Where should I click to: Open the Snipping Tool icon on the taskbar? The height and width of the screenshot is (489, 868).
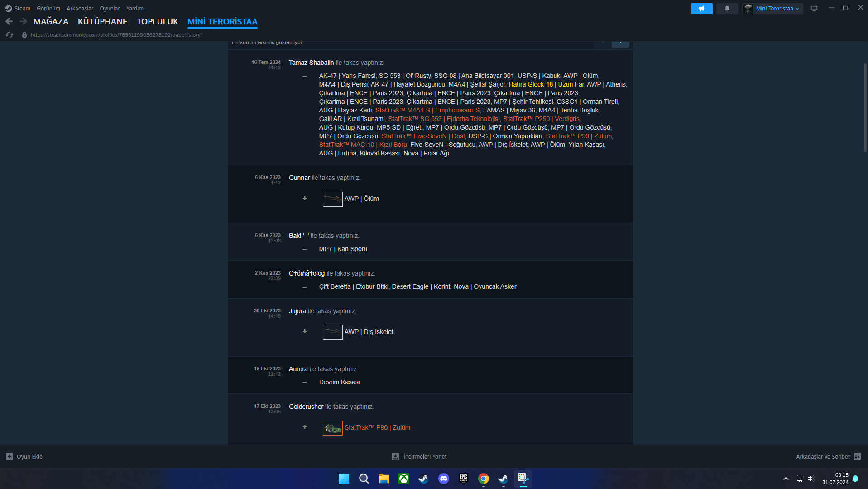(523, 479)
